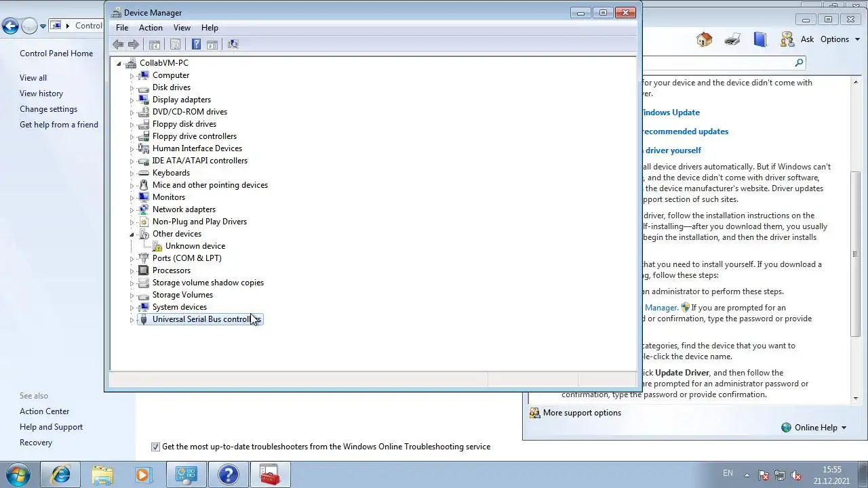Uncheck Get the most up-to-date troubleshooters checkbox
The image size is (868, 488).
coord(155,447)
